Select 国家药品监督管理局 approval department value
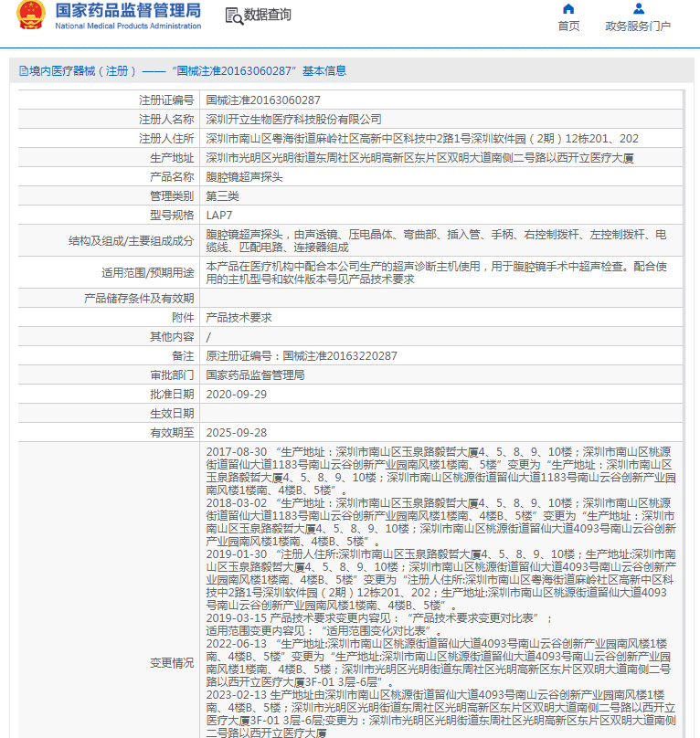Screen dimensions: 700x738 pyautogui.click(x=255, y=375)
